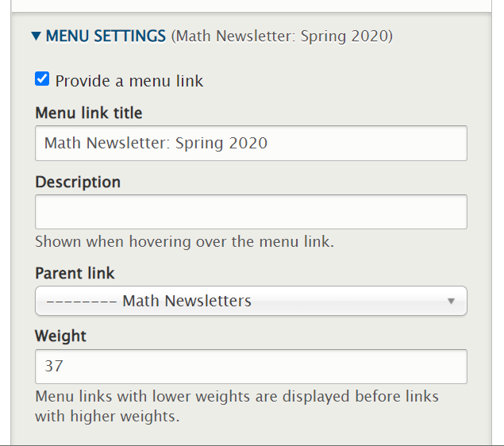Click the "Weight" field label

60,336
